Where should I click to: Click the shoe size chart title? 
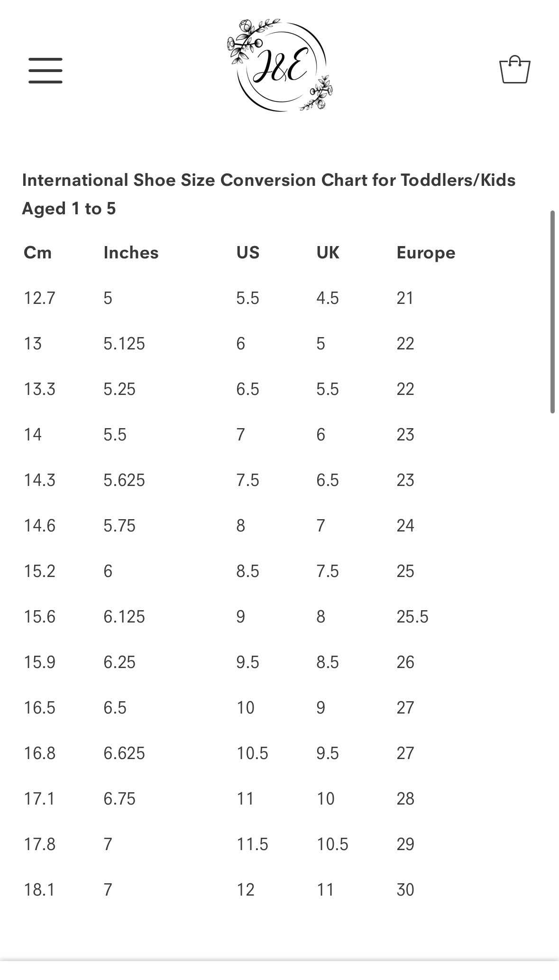268,194
